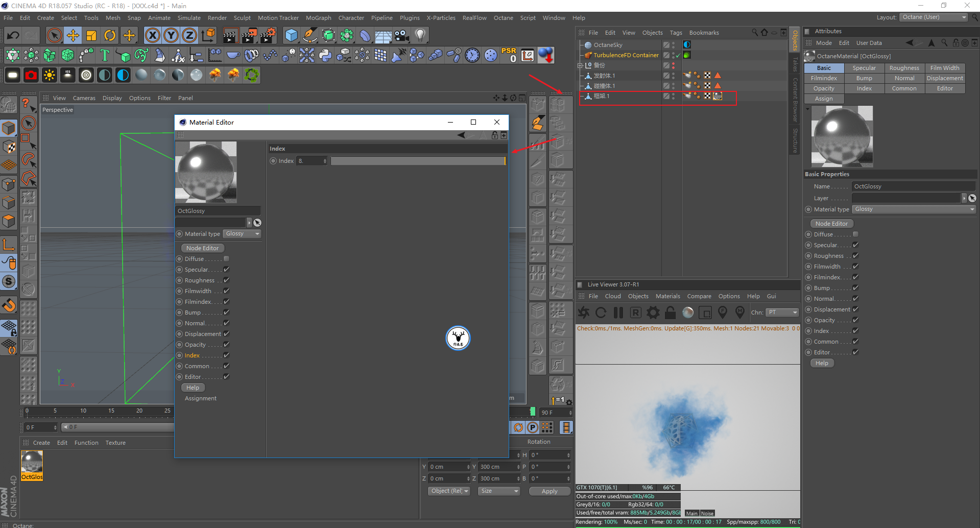Toggle the X axis lock icon
Viewport: 980px width, 528px height.
pos(152,35)
